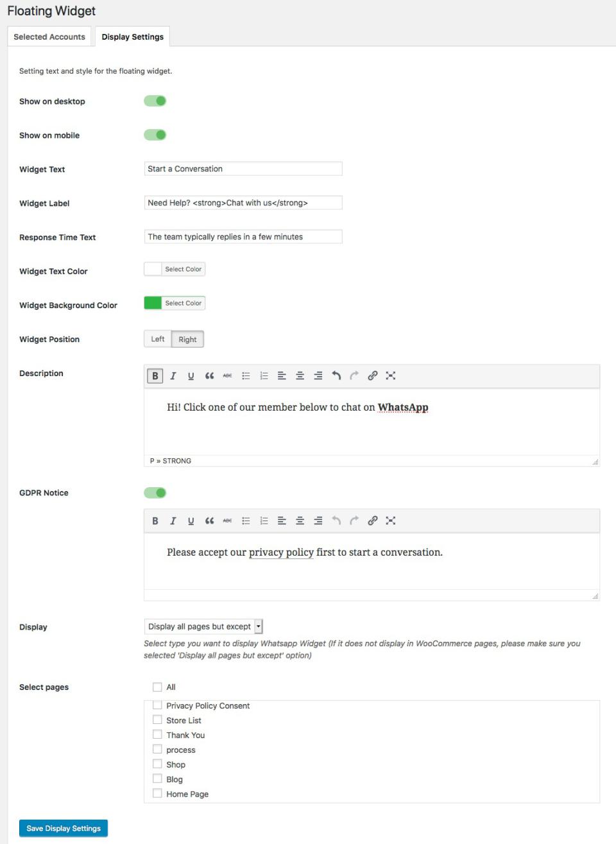Disable the GDPR Notice toggle
The width and height of the screenshot is (616, 844).
(155, 493)
